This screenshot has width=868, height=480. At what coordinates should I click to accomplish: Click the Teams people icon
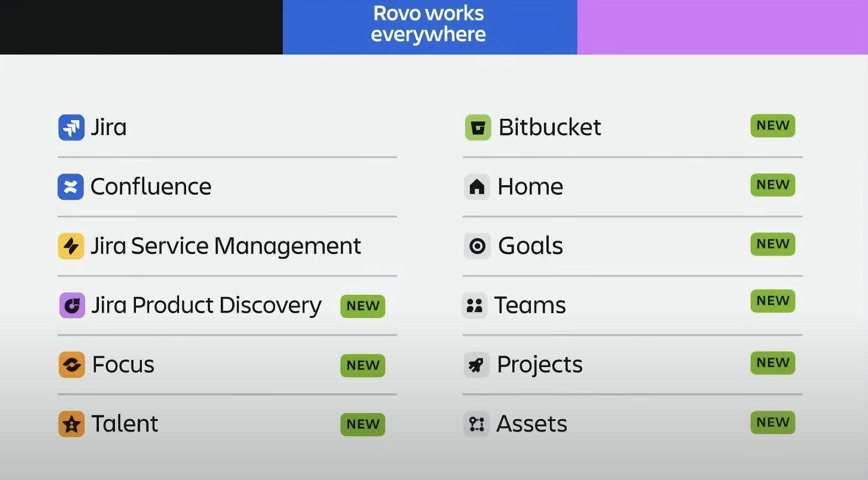475,305
